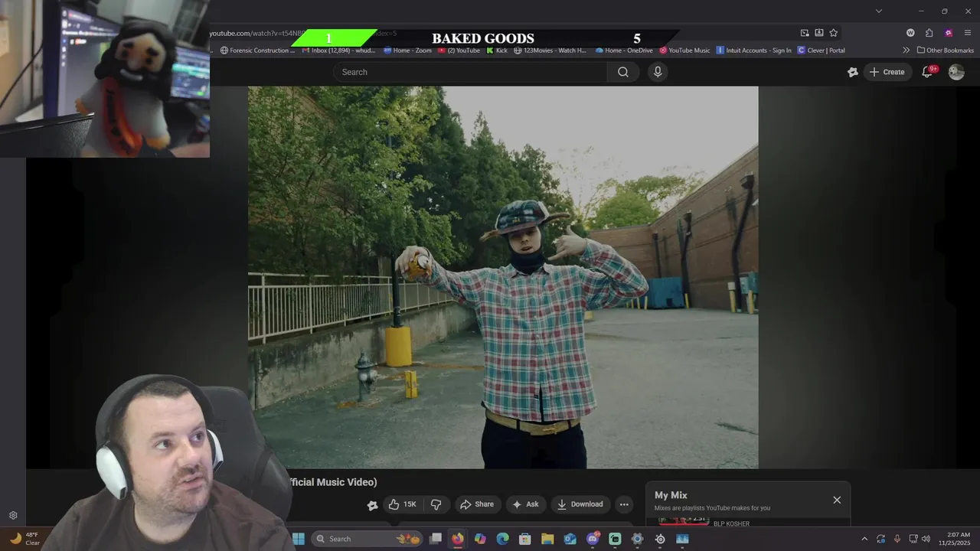Bookmark this page with the star icon
This screenshot has height=551, width=980.
click(834, 33)
